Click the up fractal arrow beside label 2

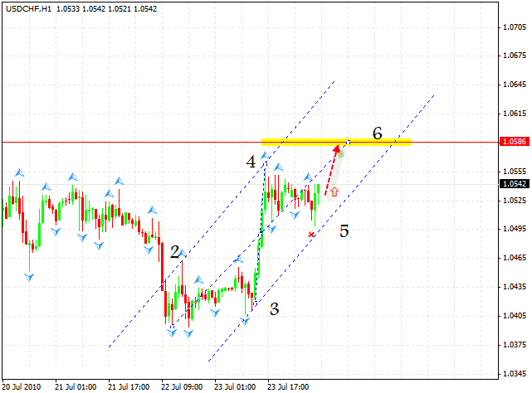click(183, 254)
